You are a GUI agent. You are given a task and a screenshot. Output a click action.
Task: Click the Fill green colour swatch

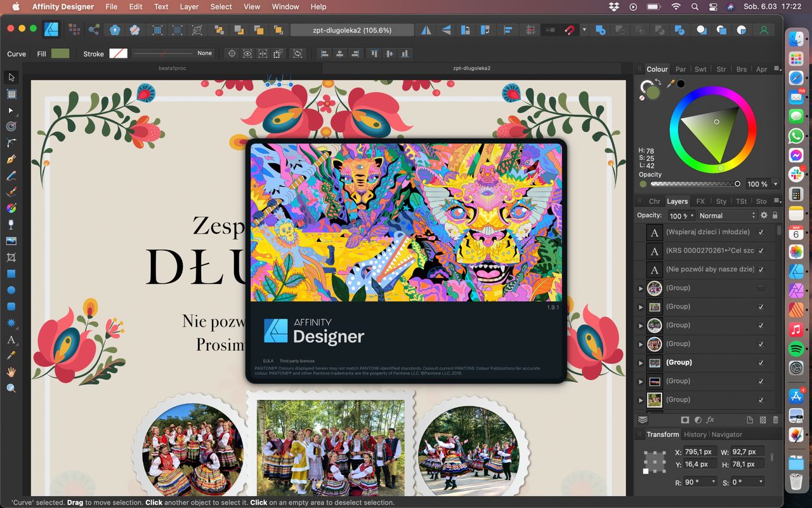pos(60,53)
